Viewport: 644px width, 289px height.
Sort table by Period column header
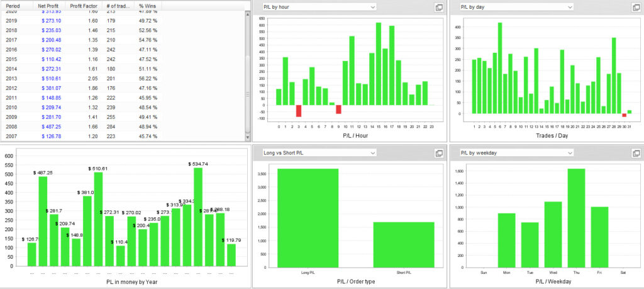pos(14,4)
